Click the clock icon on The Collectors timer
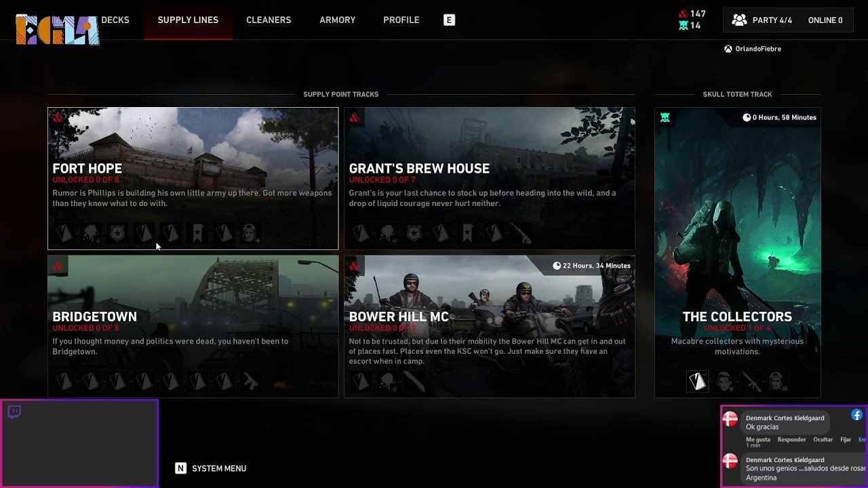Screen dimensions: 868x488 (x=747, y=117)
